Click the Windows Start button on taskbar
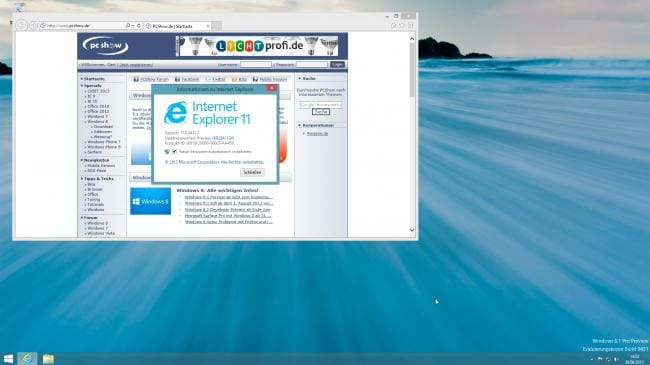The width and height of the screenshot is (650, 365). click(8, 359)
